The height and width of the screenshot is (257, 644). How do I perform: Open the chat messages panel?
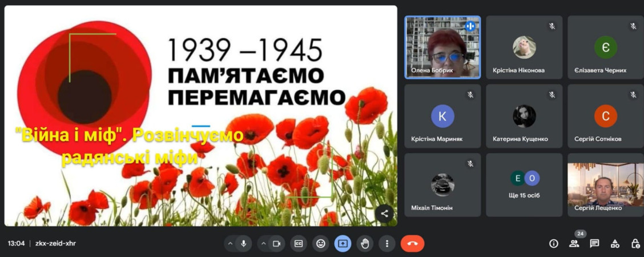click(594, 243)
